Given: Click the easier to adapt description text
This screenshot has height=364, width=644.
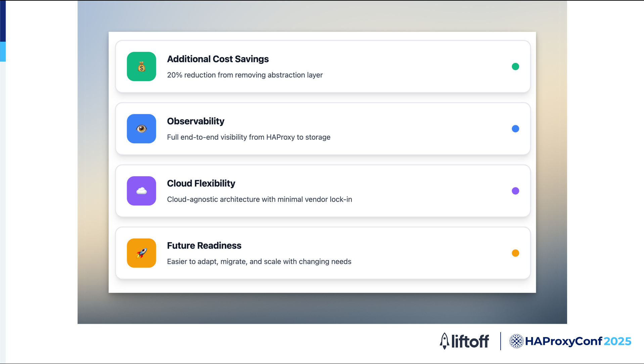Looking at the screenshot, I should [x=259, y=261].
